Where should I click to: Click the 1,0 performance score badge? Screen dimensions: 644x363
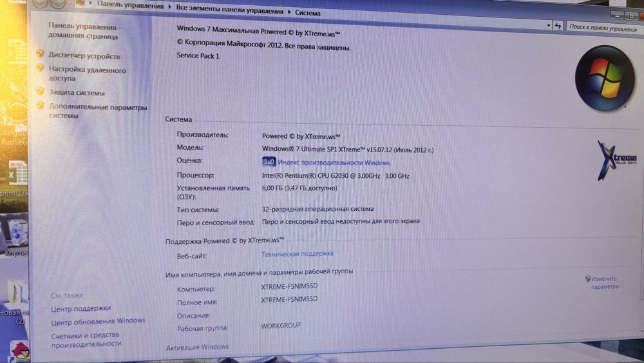[x=269, y=162]
